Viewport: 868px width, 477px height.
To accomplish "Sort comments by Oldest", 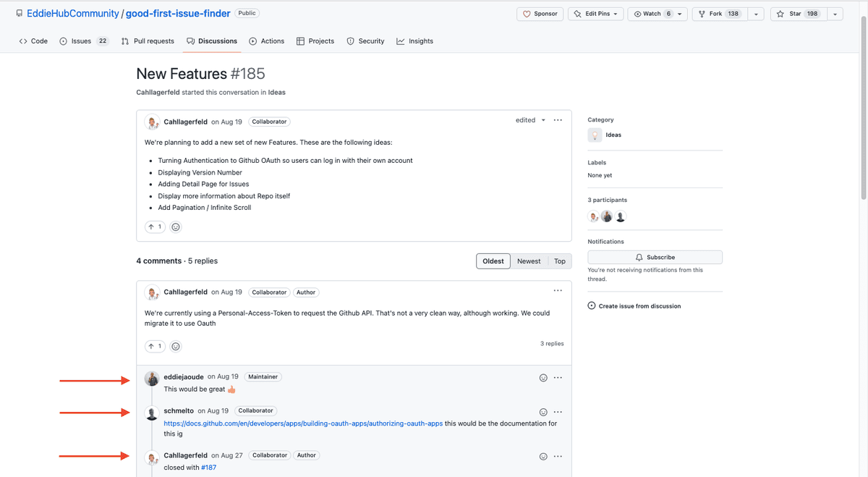I will tap(493, 261).
